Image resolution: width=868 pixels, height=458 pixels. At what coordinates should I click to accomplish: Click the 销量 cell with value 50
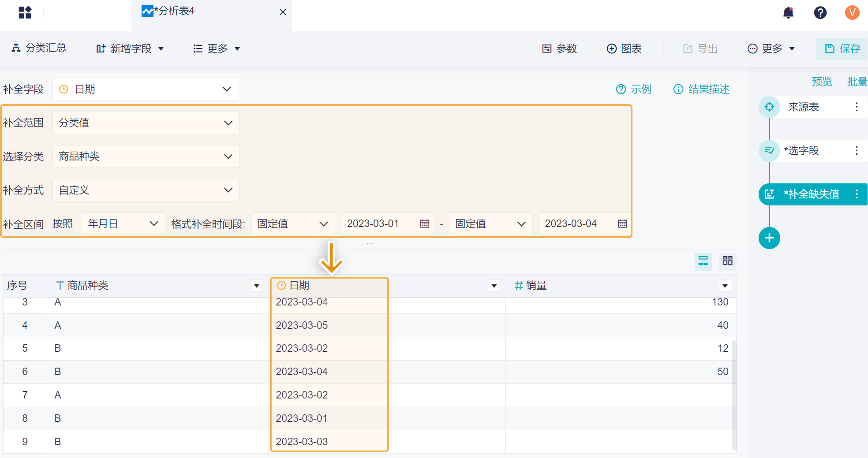(621, 372)
